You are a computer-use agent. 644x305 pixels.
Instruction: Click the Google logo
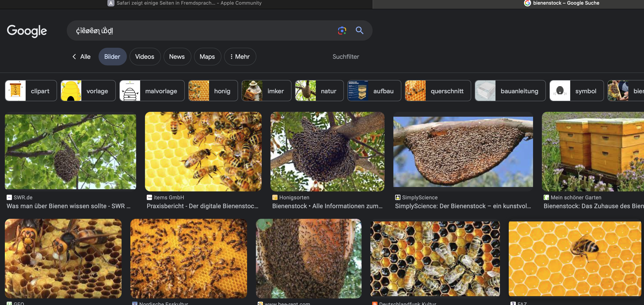pyautogui.click(x=27, y=31)
